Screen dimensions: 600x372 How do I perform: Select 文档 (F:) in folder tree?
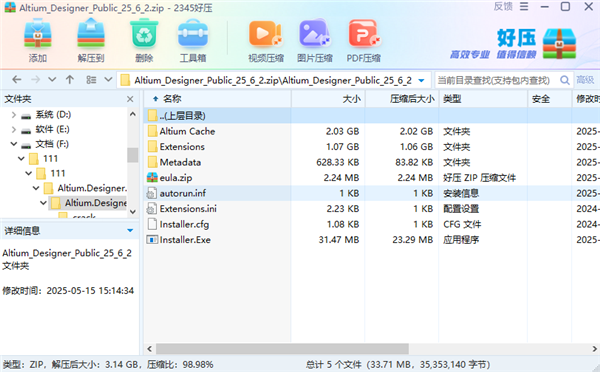click(x=52, y=144)
